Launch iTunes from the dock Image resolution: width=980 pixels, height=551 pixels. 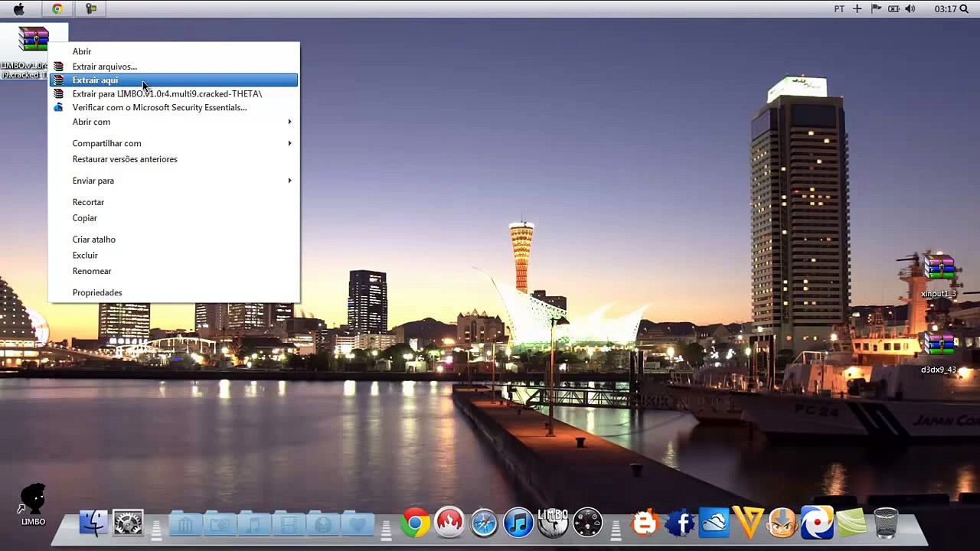click(x=518, y=523)
